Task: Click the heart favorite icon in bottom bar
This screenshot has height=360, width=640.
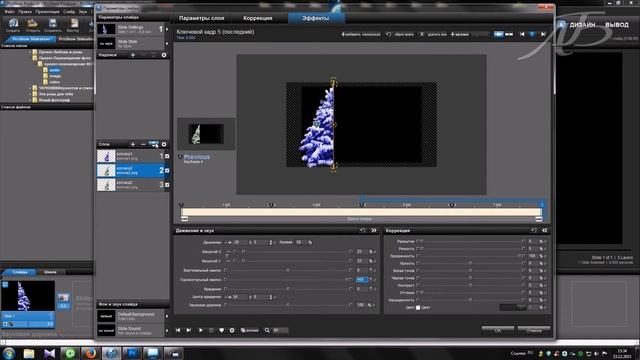Action: pyautogui.click(x=222, y=330)
